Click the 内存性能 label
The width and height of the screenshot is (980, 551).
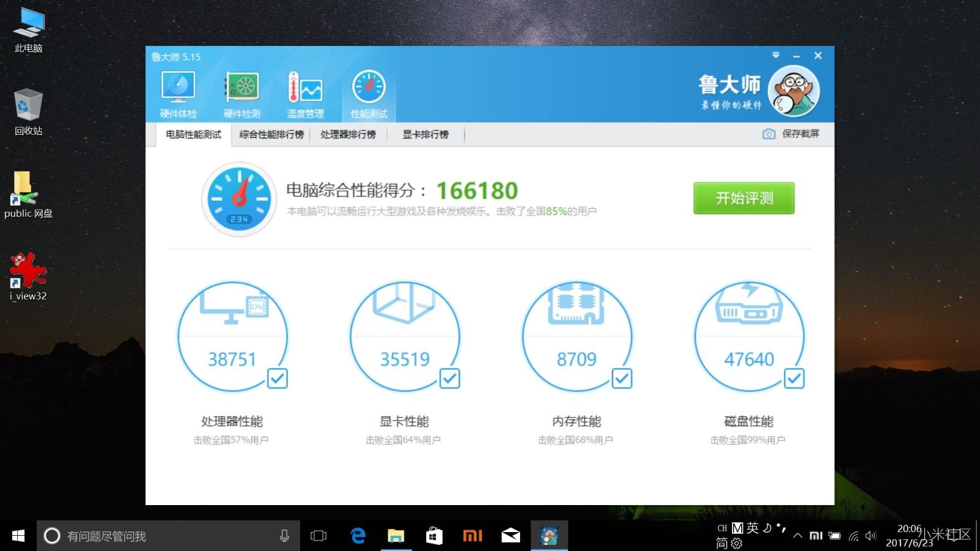(x=577, y=421)
